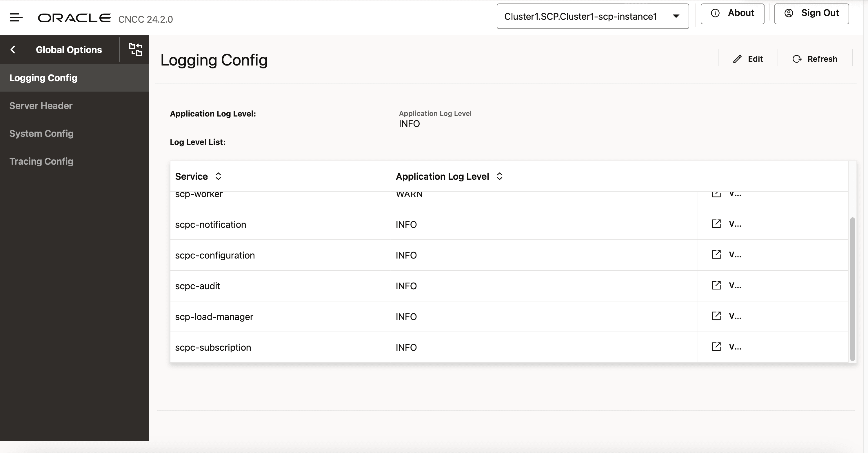Click the external link icon for scpc-subscription
The width and height of the screenshot is (868, 453).
[x=716, y=347]
